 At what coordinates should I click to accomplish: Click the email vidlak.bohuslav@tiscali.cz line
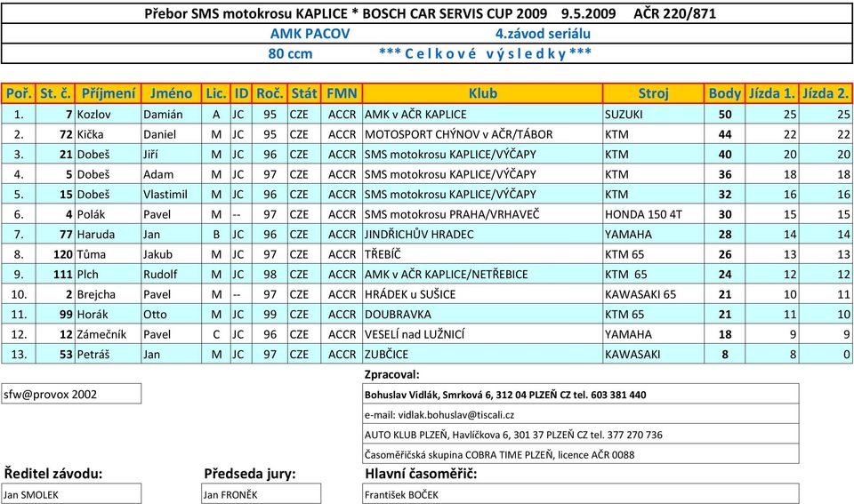(x=581, y=415)
